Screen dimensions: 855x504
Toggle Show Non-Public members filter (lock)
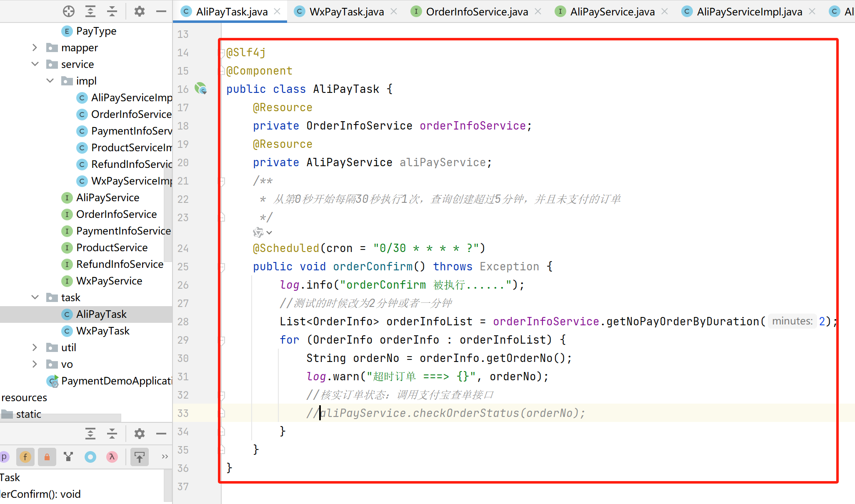(47, 457)
